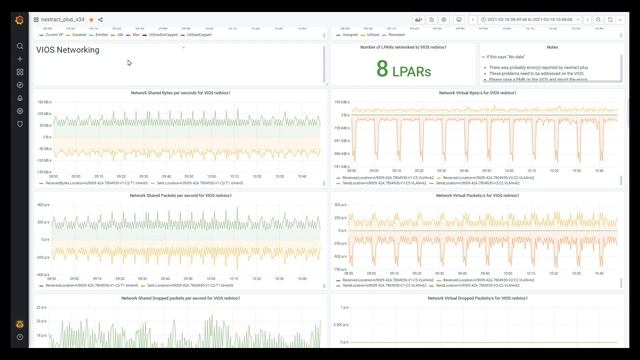Open the refresh interval dropdown arrow
Viewport: 640px width, 360px height.
[620, 20]
